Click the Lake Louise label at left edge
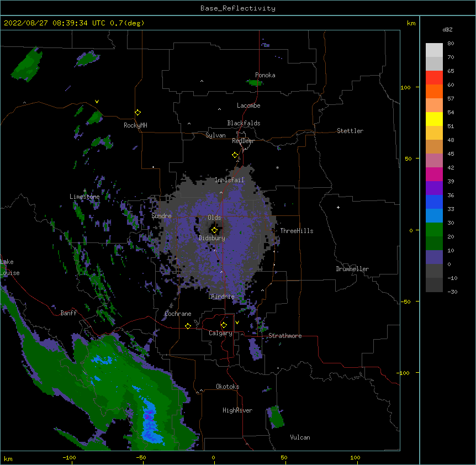Image resolution: width=476 pixels, height=465 pixels. click(10, 267)
